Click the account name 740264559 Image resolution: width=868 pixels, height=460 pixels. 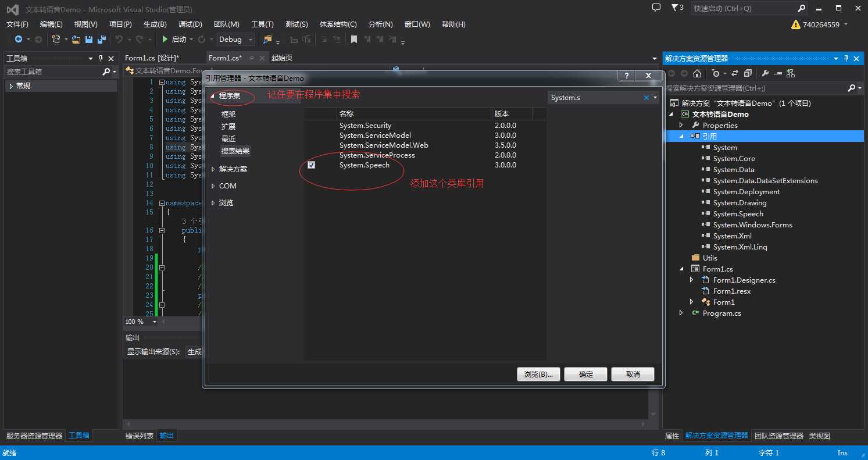[x=821, y=24]
